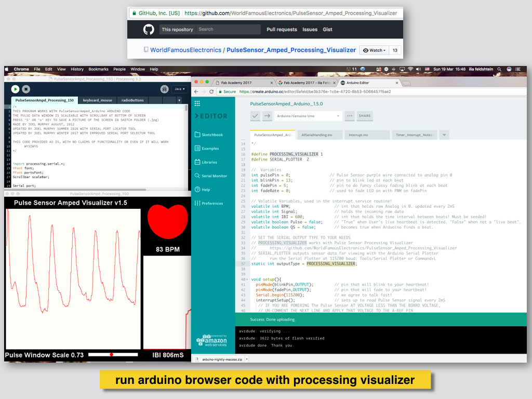Run the Processing sketch with play button
532x399 pixels.
point(15,89)
